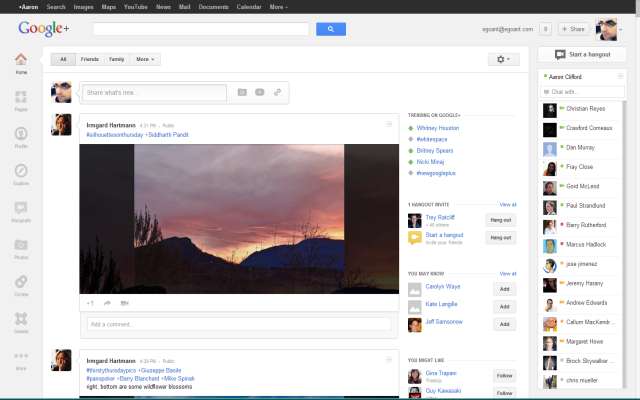Image resolution: width=640 pixels, height=400 pixels.
Task: Follow Gina Trapani
Action: coord(504,376)
